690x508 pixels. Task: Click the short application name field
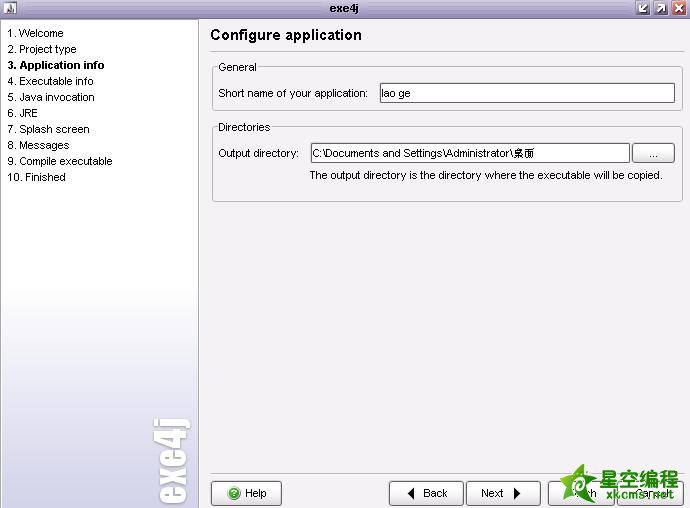527,93
